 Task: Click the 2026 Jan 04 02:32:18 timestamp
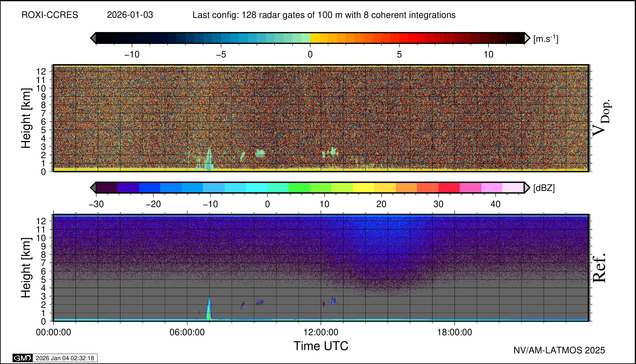click(65, 358)
